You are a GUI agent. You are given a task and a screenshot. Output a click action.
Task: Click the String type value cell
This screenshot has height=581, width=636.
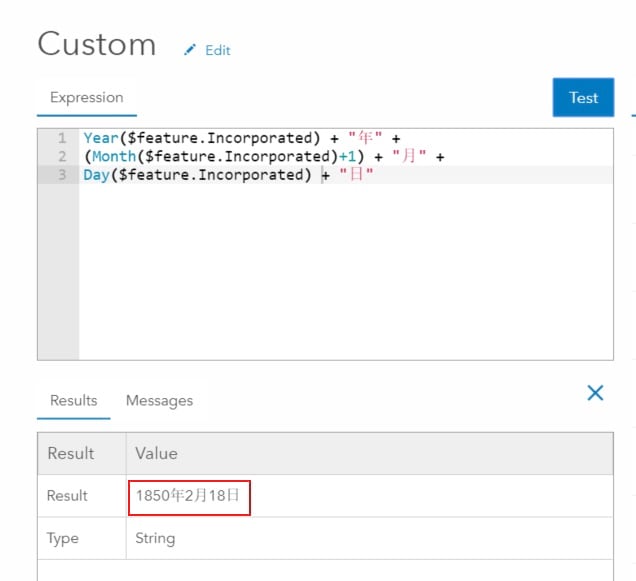pyautogui.click(x=155, y=538)
